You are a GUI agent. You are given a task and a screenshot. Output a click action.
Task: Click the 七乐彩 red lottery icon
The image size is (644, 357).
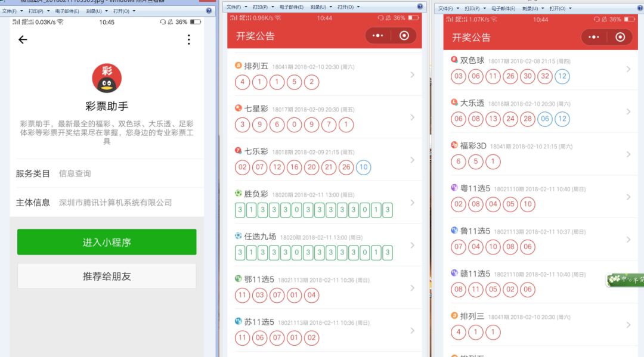[238, 151]
